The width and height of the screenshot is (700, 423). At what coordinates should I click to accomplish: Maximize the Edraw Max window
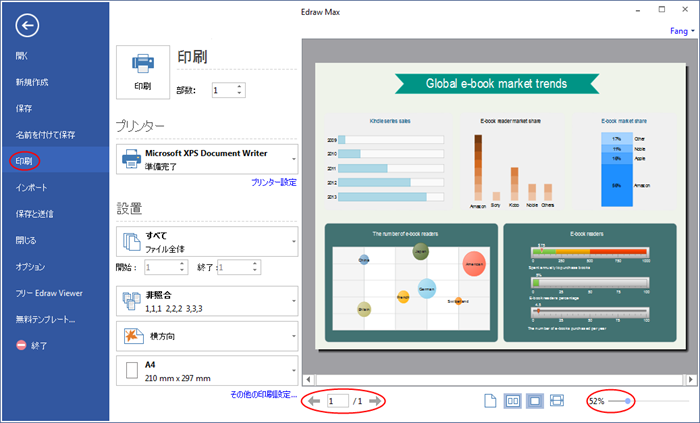tap(662, 9)
